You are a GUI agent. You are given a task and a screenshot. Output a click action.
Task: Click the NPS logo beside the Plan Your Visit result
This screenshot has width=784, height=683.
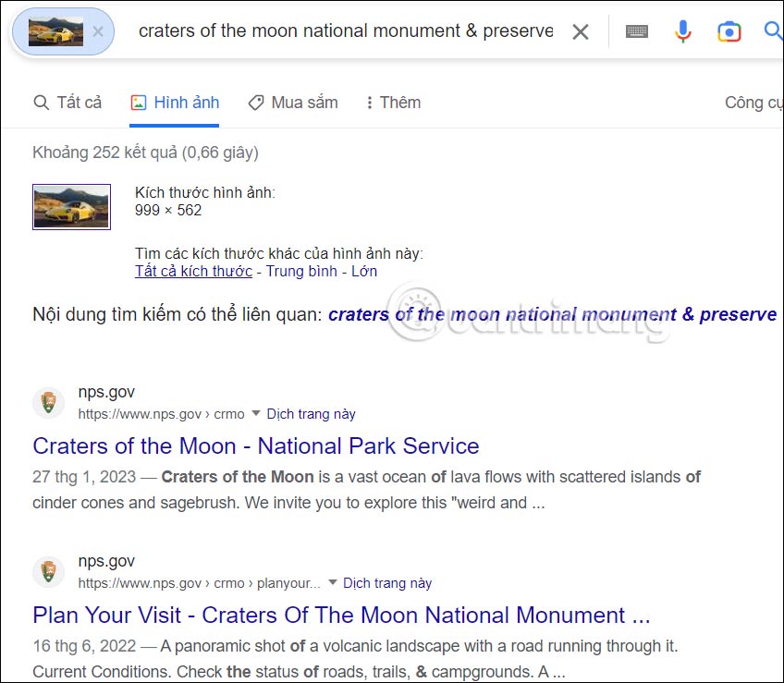[48, 571]
